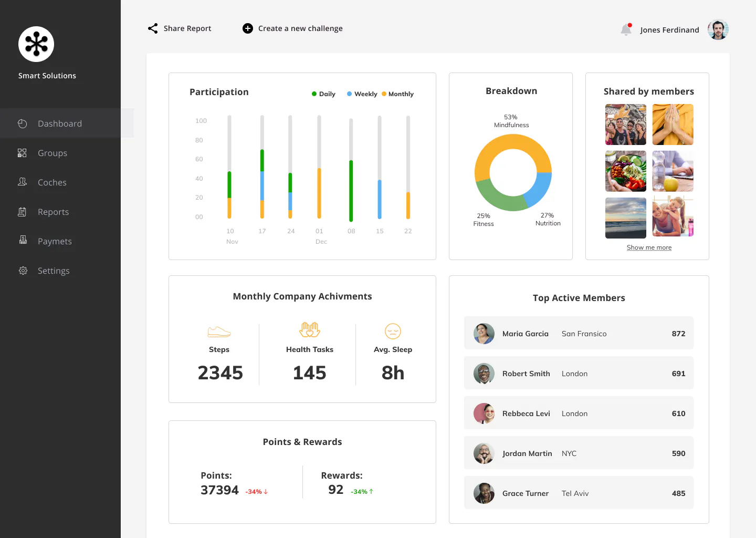Click the Coches sidebar icon

pos(22,182)
